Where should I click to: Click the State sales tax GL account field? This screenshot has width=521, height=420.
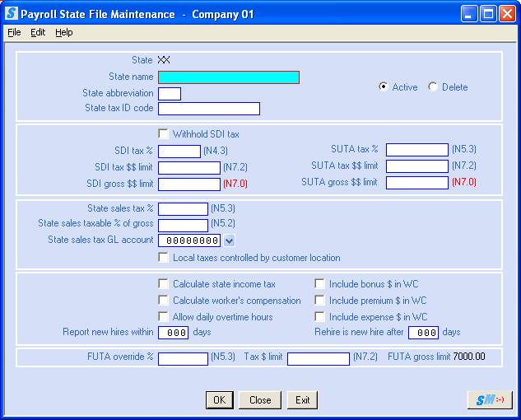coord(189,240)
